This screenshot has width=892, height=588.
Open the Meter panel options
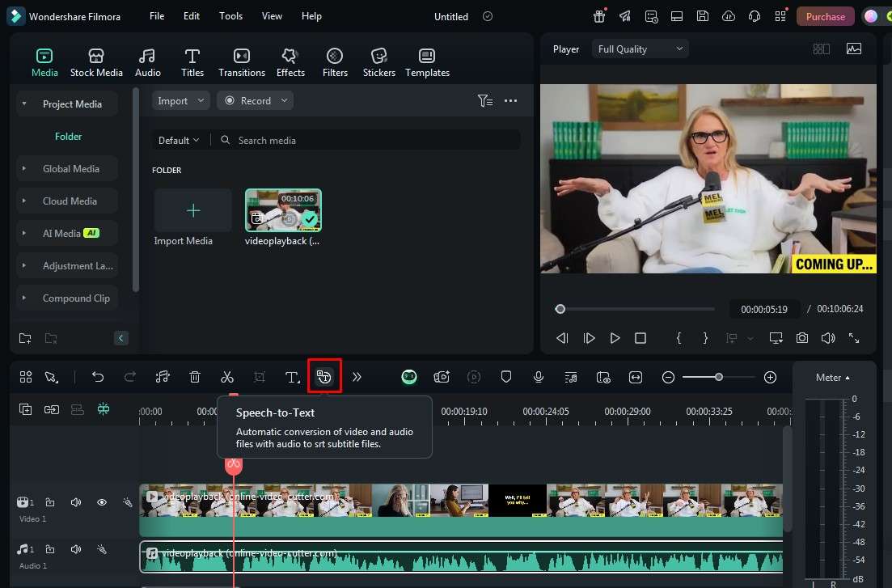point(833,378)
